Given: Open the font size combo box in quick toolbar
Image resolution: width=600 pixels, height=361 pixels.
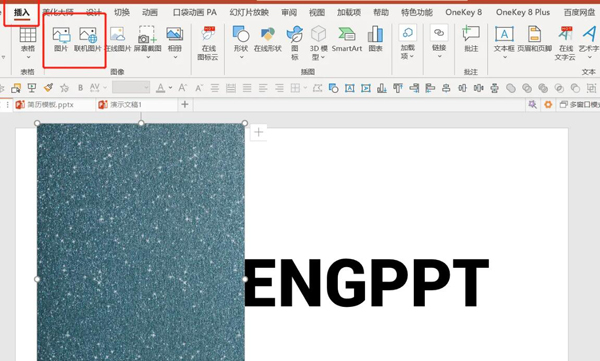Looking at the screenshot, I should [131, 88].
